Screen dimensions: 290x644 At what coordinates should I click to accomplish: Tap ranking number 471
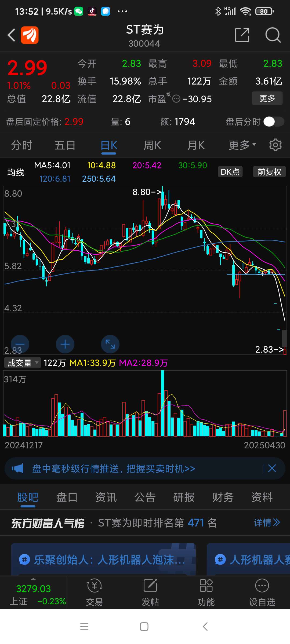tap(196, 523)
